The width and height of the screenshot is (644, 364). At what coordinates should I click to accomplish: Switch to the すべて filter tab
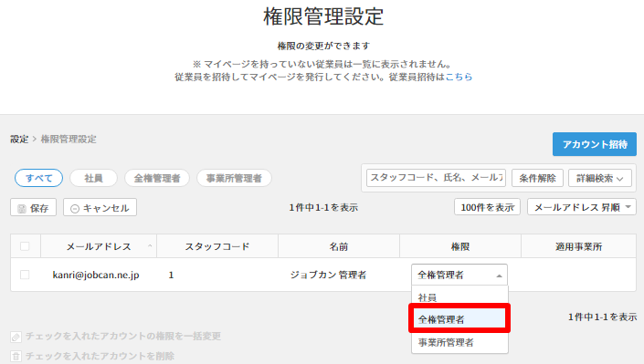(x=38, y=178)
